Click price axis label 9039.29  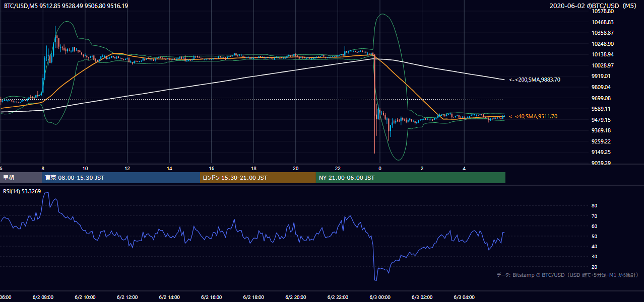pos(601,163)
